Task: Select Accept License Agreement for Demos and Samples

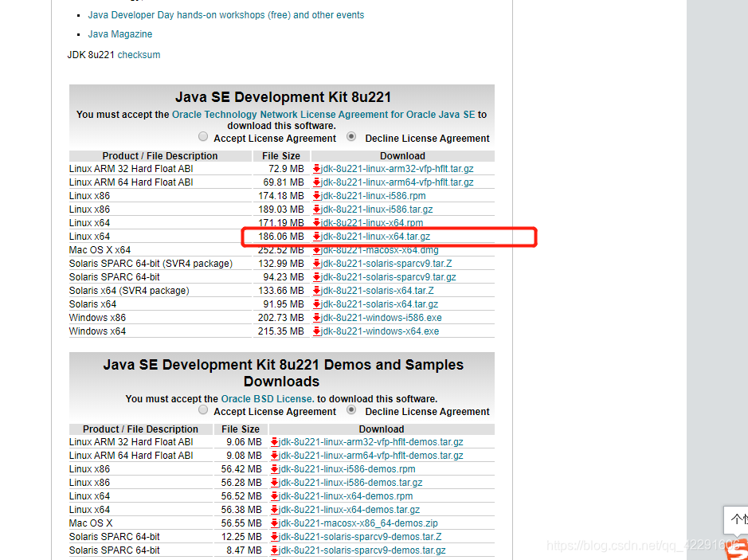Action: [x=203, y=410]
